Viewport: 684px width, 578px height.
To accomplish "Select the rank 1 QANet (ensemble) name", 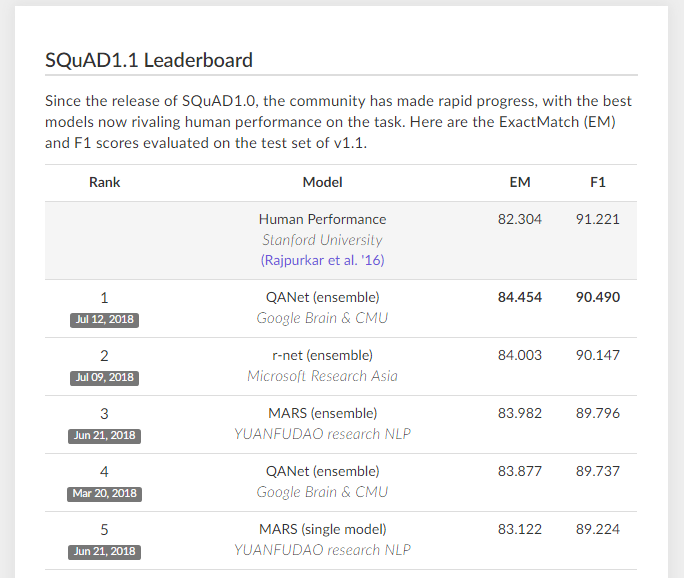I will tap(322, 298).
